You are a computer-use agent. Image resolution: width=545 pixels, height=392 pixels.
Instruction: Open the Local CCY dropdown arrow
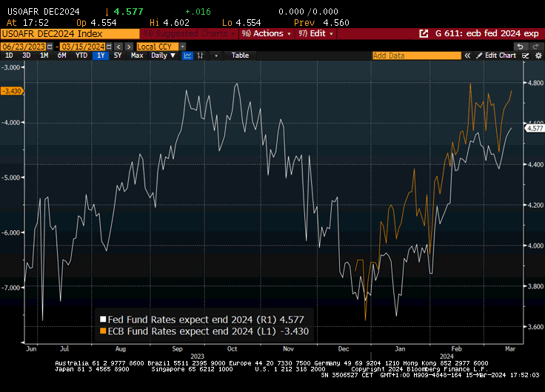(x=182, y=47)
